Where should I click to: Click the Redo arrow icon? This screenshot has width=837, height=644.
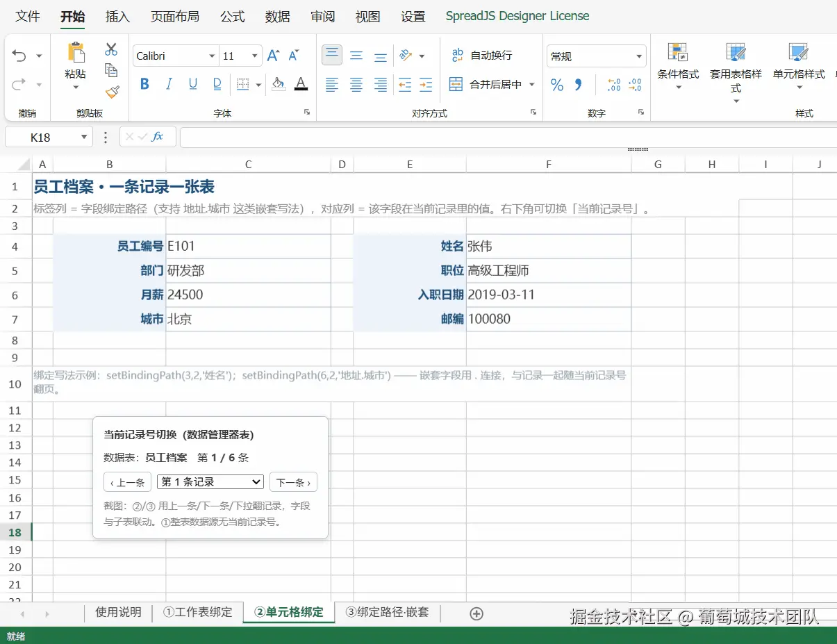19,84
